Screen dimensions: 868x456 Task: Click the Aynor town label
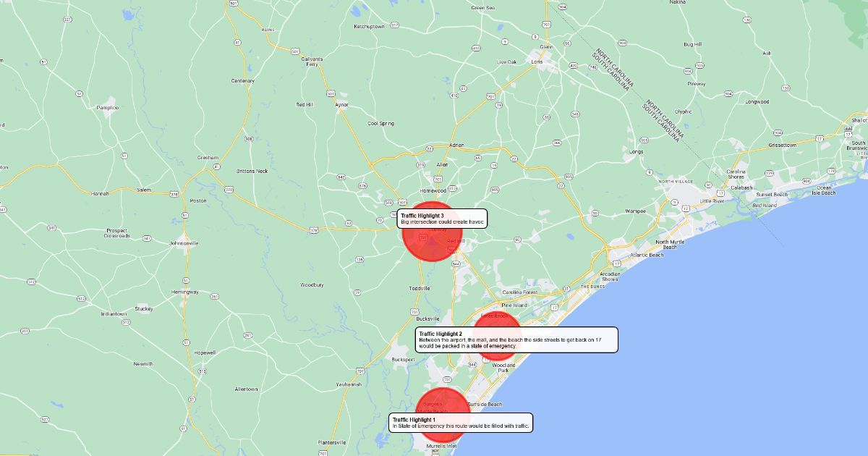tap(342, 104)
